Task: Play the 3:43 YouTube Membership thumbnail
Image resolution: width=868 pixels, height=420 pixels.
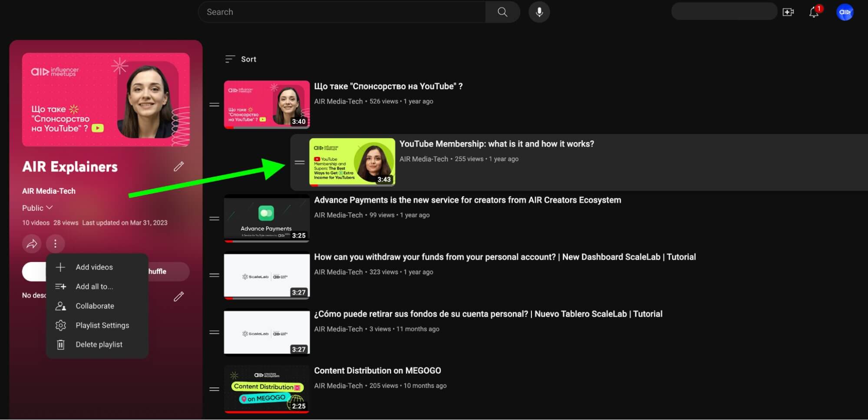Action: pos(352,162)
